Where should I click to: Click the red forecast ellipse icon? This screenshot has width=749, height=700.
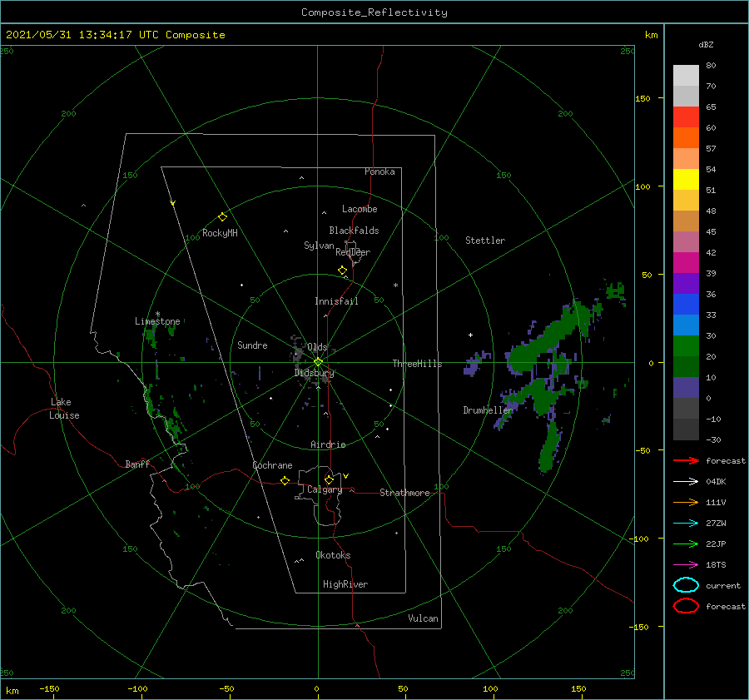pos(686,606)
